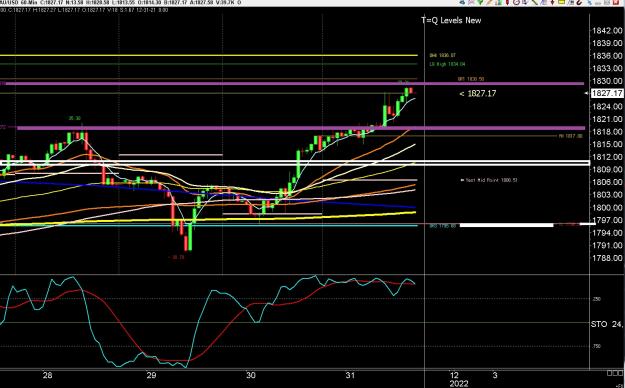Image resolution: width=625 pixels, height=388 pixels.
Task: Click the 1800.00 price axis label
Action: (x=607, y=207)
